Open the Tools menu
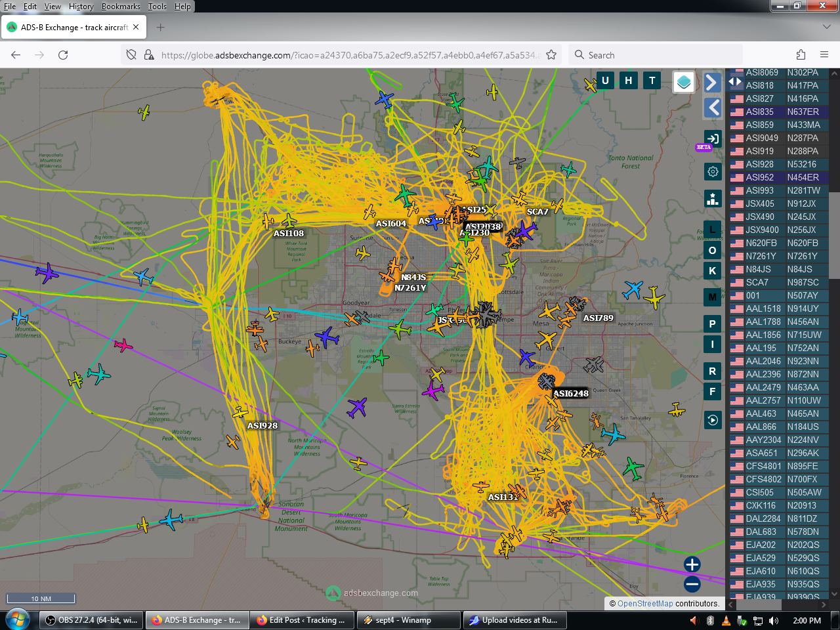The height and width of the screenshot is (630, 840). coord(157,7)
